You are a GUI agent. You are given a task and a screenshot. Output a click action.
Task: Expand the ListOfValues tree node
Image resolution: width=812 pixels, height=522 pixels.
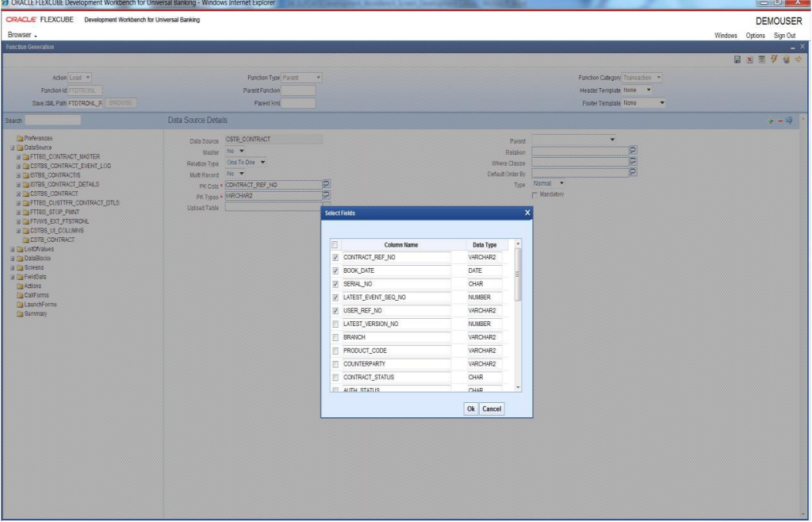point(13,249)
